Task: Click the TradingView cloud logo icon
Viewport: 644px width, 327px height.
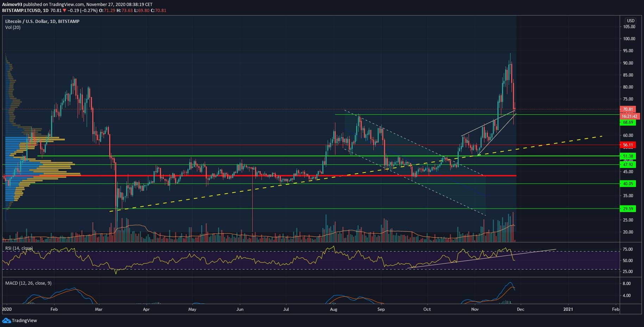Action: pos(6,320)
